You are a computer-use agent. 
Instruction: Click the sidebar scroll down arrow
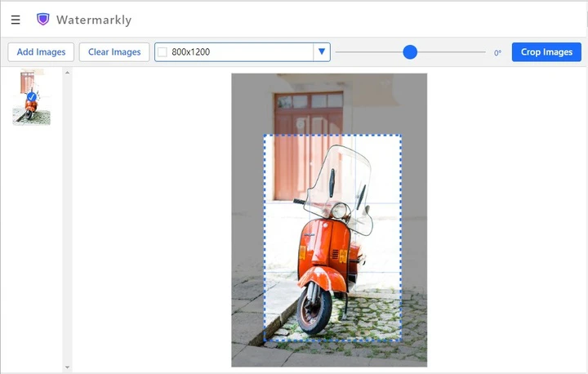(x=67, y=367)
